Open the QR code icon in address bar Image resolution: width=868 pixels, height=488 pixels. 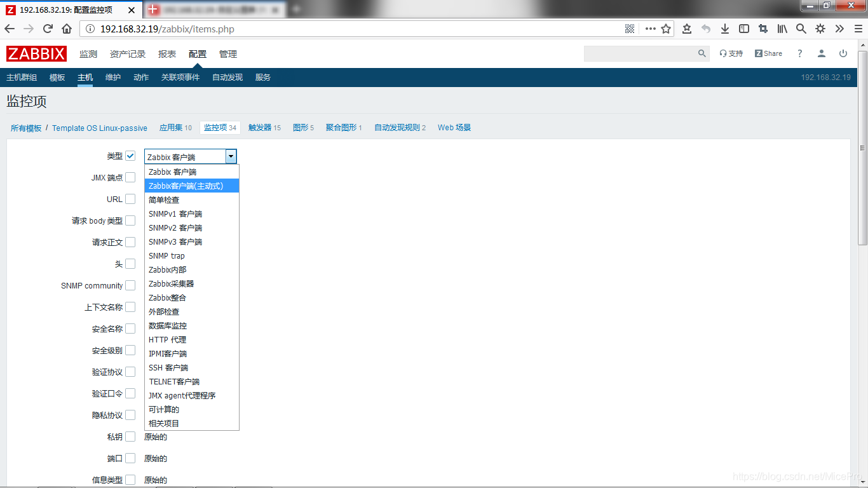pyautogui.click(x=630, y=29)
